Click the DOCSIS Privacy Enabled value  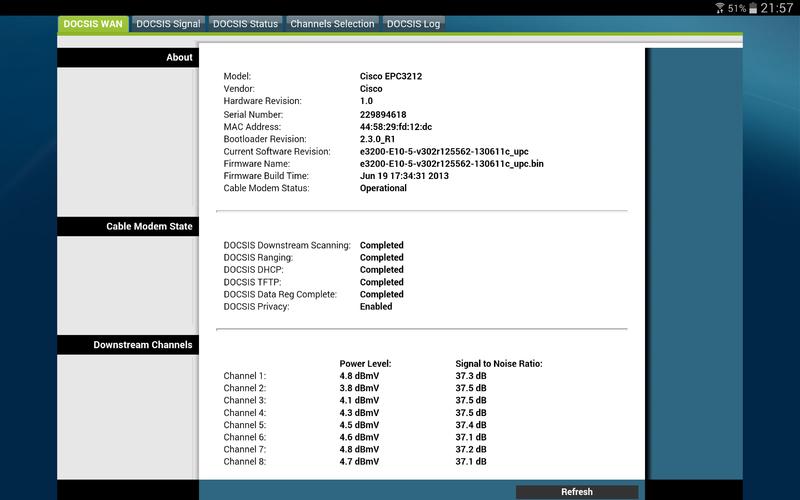tap(376, 307)
